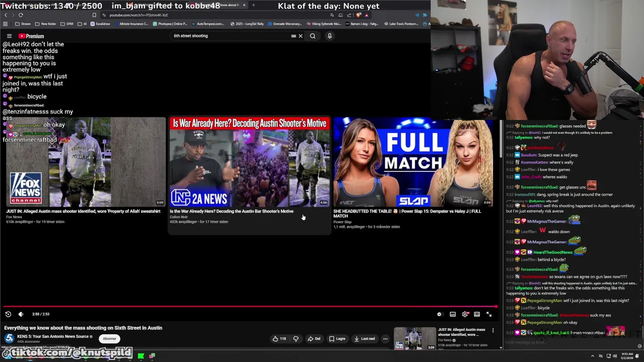Go forward in the browser

(x=13, y=15)
